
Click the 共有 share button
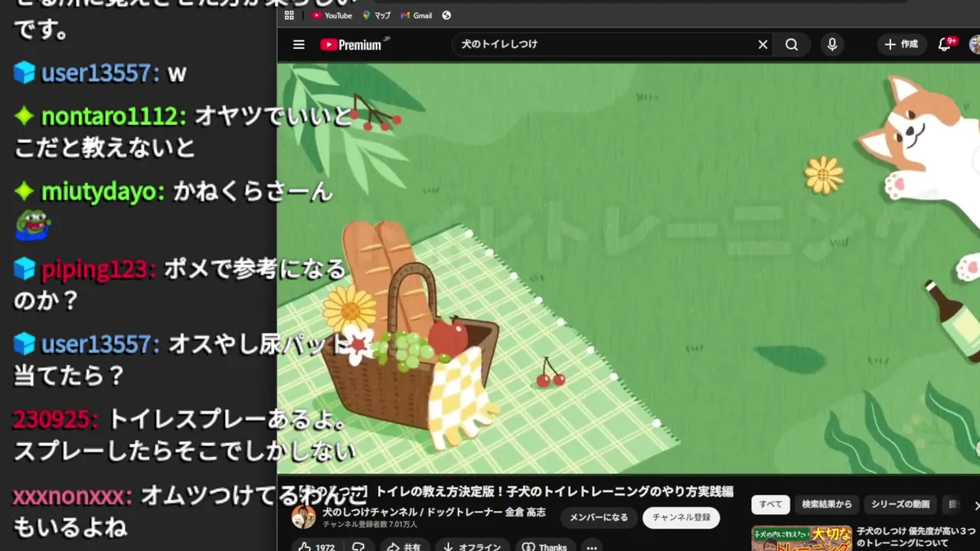click(404, 546)
